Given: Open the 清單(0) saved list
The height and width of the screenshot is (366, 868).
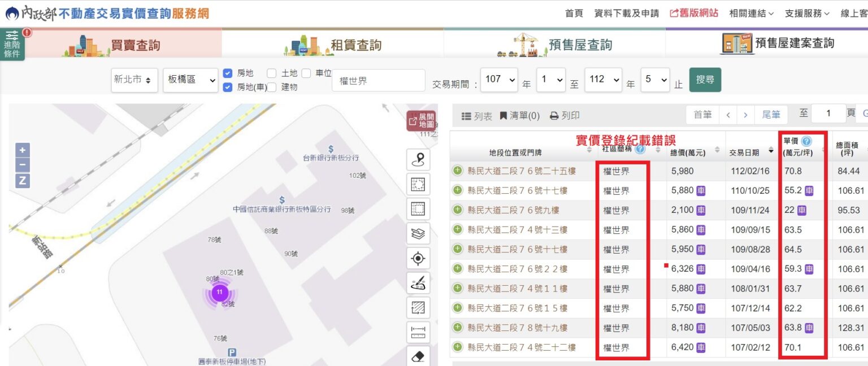Looking at the screenshot, I should click(519, 116).
